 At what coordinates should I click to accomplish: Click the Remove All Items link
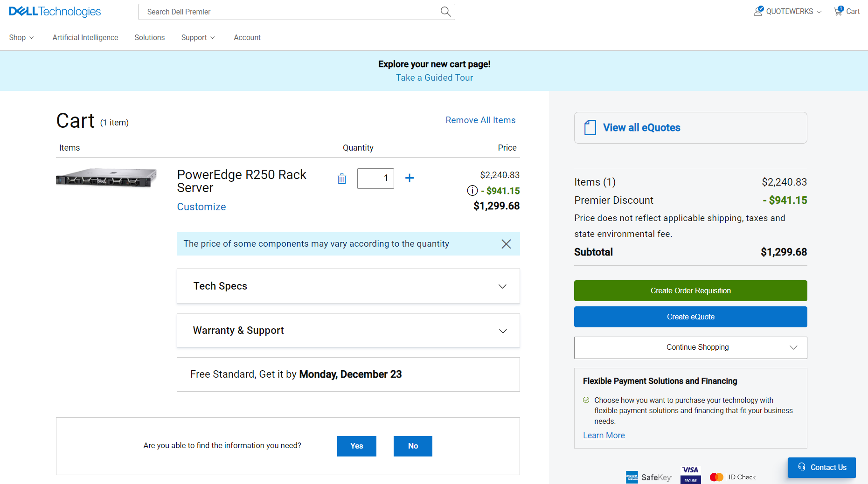tap(480, 120)
